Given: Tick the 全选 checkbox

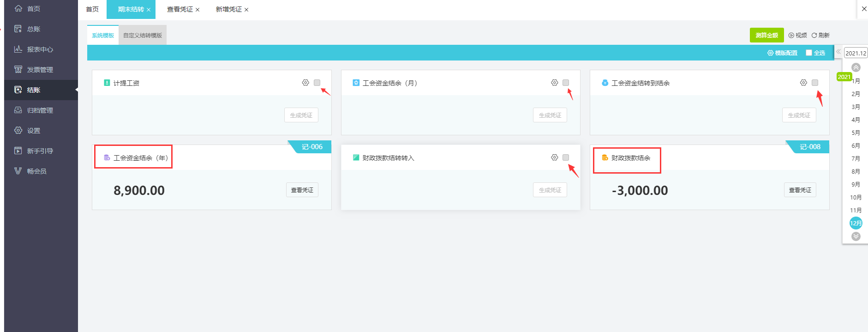Looking at the screenshot, I should coord(809,53).
